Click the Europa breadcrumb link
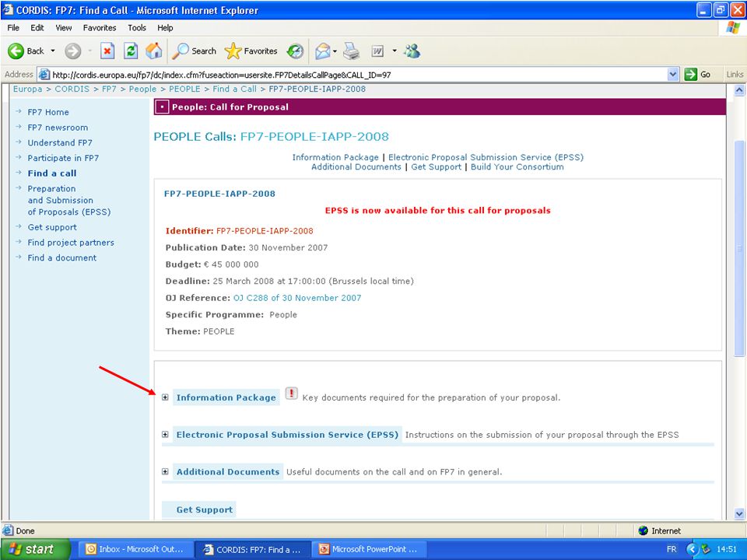747x560 pixels. [x=28, y=89]
